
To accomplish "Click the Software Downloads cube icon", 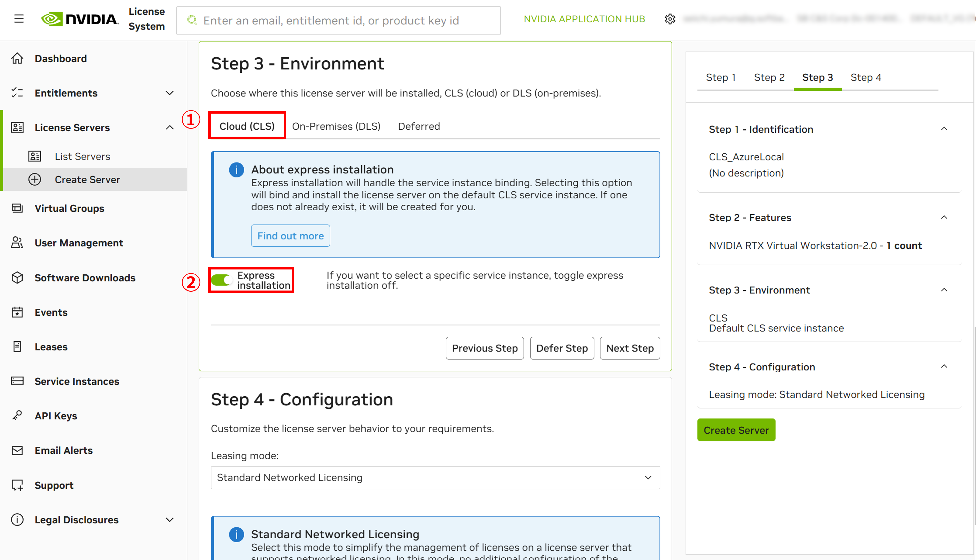I will [17, 277].
